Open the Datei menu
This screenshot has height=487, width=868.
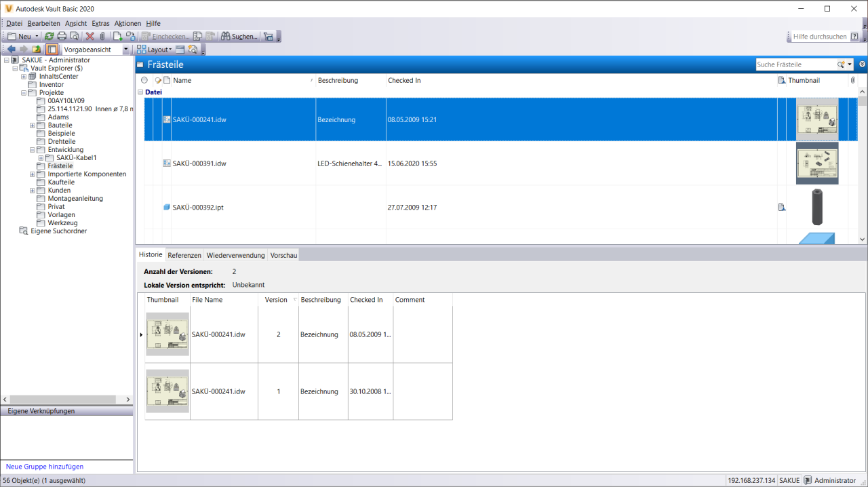(x=14, y=23)
